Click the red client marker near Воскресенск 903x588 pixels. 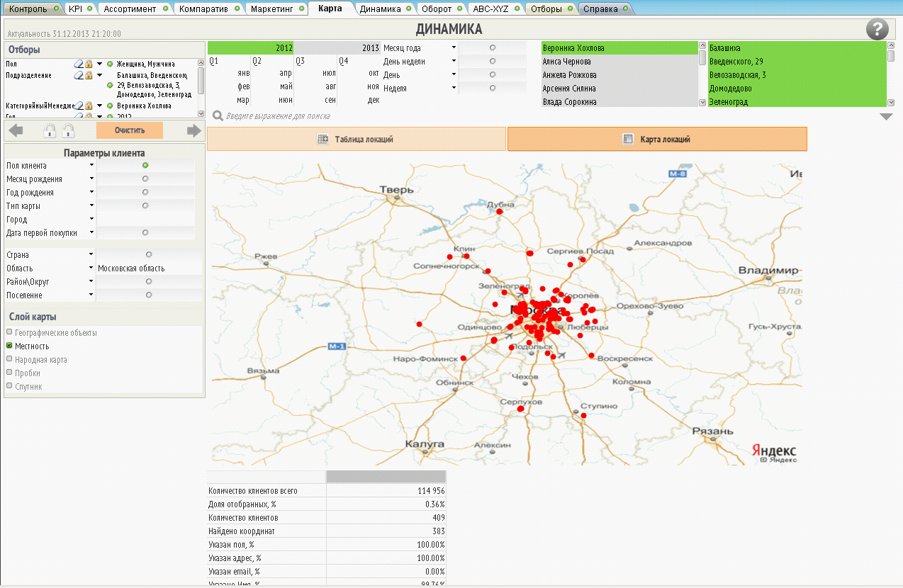tap(592, 356)
